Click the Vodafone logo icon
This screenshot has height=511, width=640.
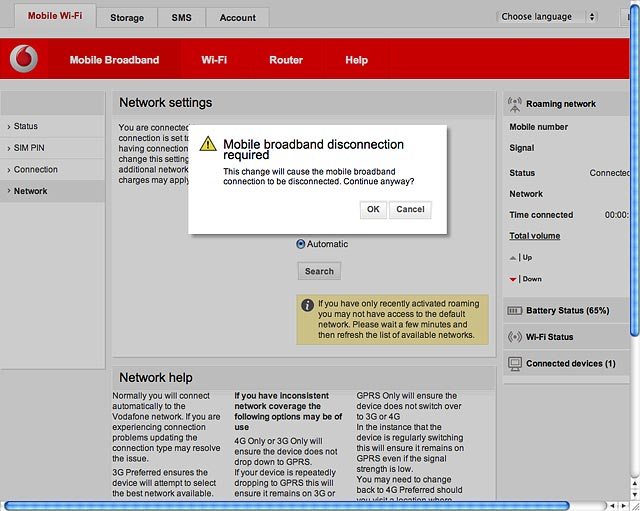tap(24, 59)
